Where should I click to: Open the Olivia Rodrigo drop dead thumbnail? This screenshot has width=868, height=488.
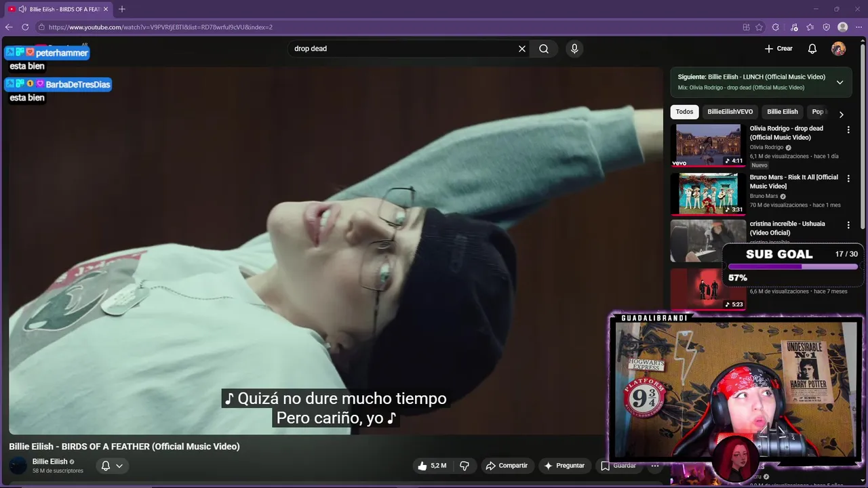click(x=708, y=145)
